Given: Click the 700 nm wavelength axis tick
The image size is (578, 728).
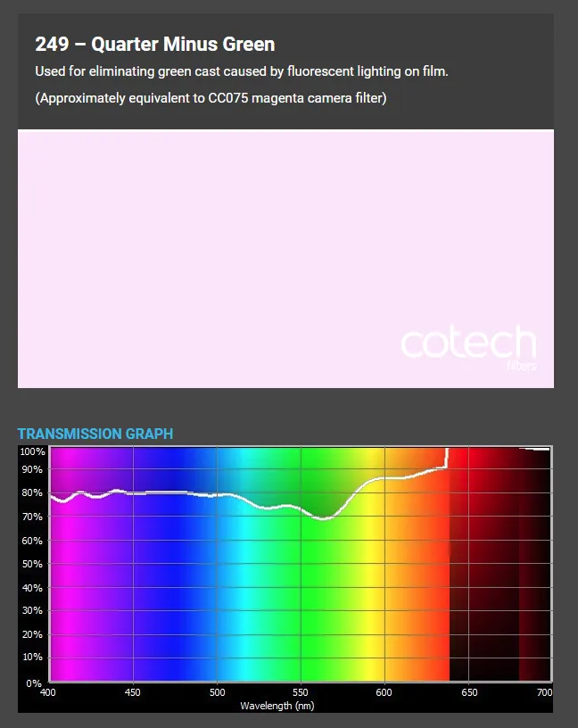Looking at the screenshot, I should (x=544, y=692).
